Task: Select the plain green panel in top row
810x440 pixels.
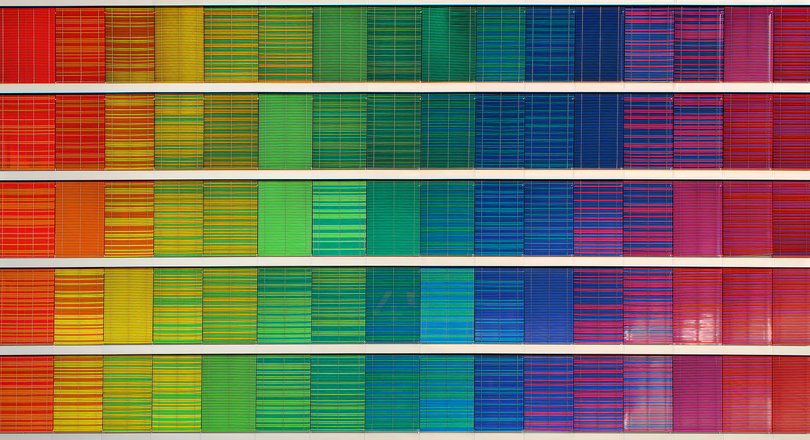Action: click(x=339, y=45)
